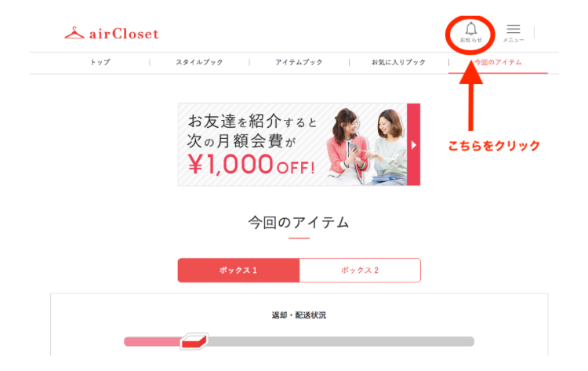The height and width of the screenshot is (371, 588).
Task: Open the お気に入りブック tab
Action: click(398, 62)
